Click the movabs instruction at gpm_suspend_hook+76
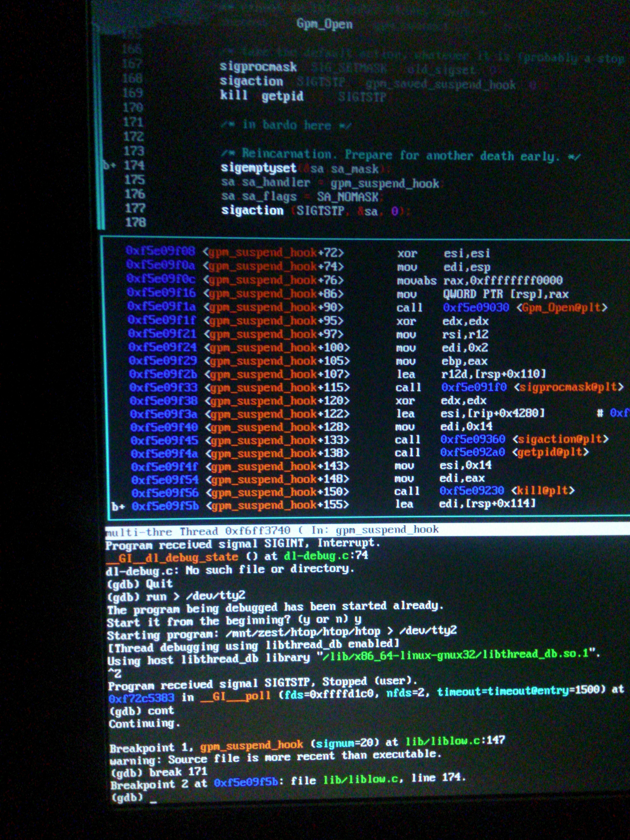The image size is (630, 840). click(x=417, y=281)
